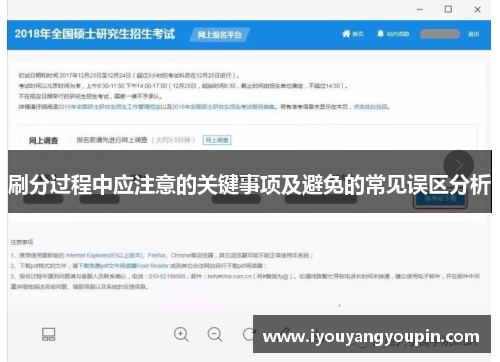Click the zoom out magnifier icon
Viewport: 500px width, 362px height.
click(215, 334)
